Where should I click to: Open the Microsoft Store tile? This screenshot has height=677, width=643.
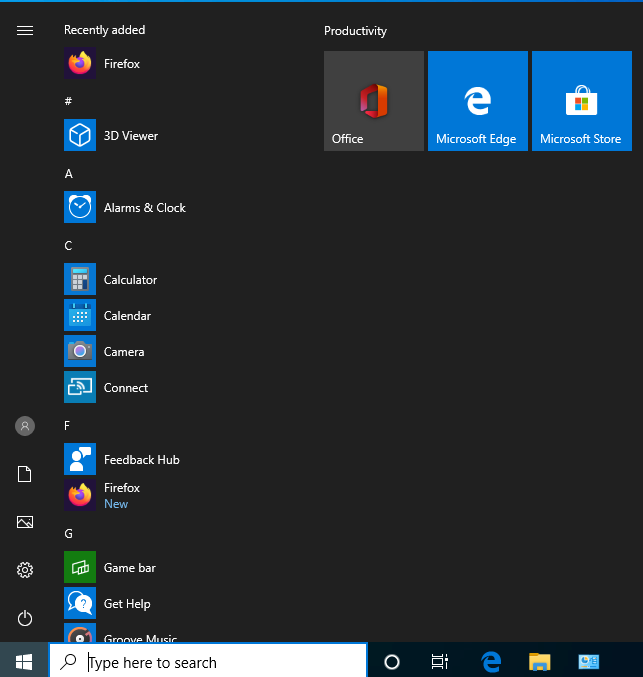click(x=582, y=101)
